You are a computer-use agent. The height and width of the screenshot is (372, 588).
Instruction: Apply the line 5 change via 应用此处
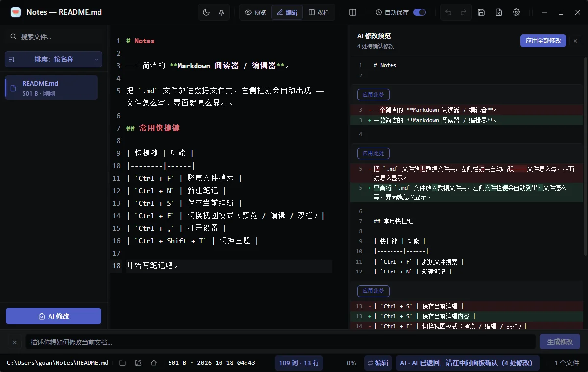pyautogui.click(x=373, y=153)
